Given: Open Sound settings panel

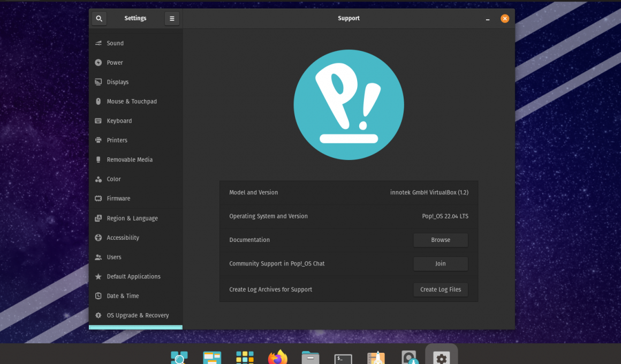Looking at the screenshot, I should click(x=115, y=43).
